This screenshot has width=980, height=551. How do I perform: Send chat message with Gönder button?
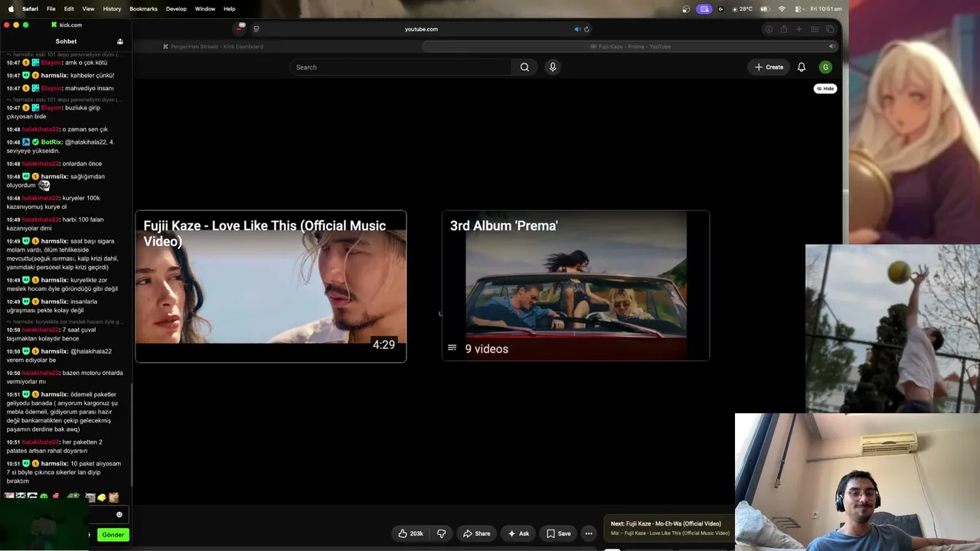click(x=113, y=535)
